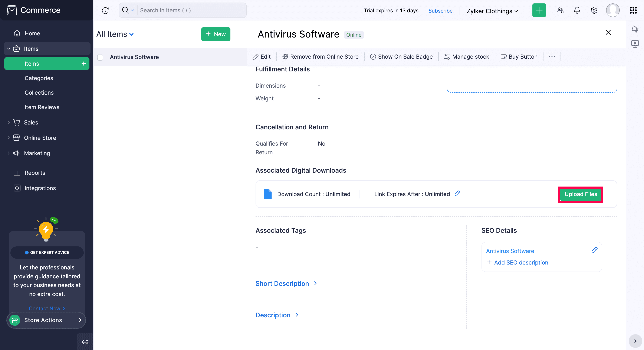Viewport: 644px width, 350px height.
Task: Expand the Short Description section
Action: tap(286, 283)
